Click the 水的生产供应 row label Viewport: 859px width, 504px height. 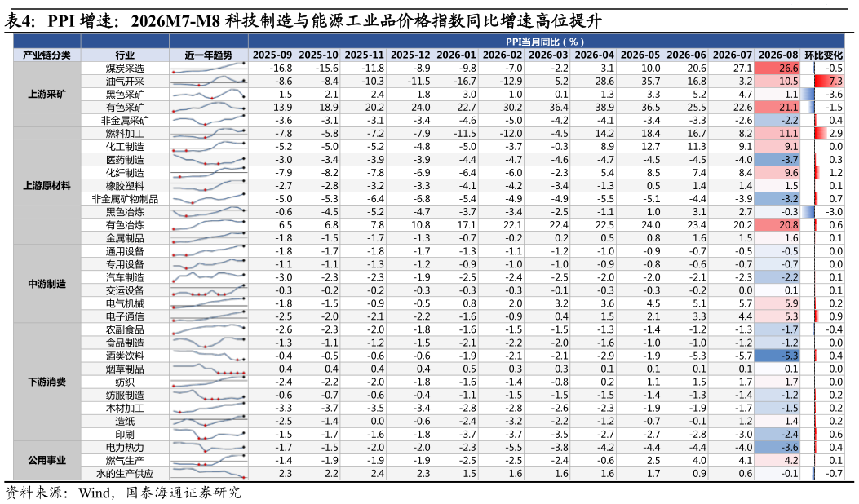tap(125, 473)
